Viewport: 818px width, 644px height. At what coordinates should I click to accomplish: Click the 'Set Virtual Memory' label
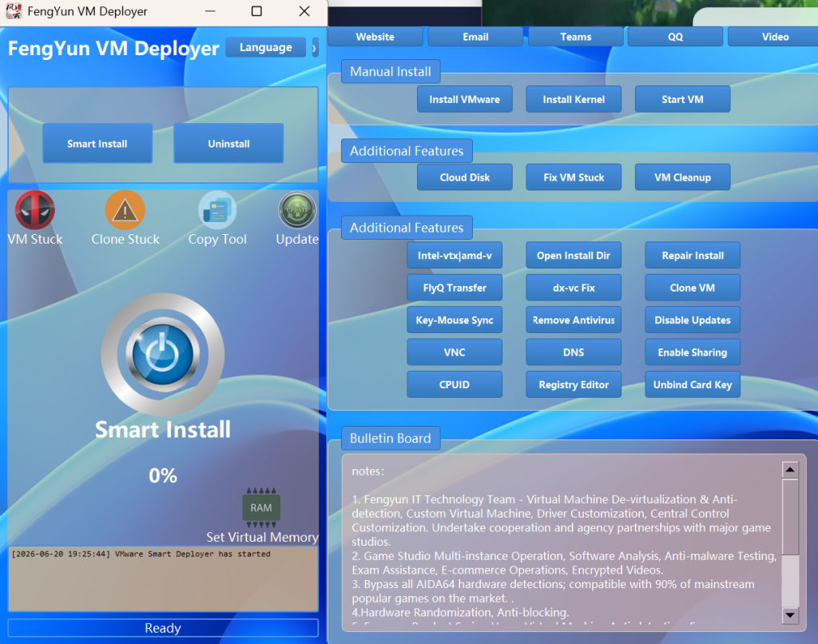pos(262,537)
